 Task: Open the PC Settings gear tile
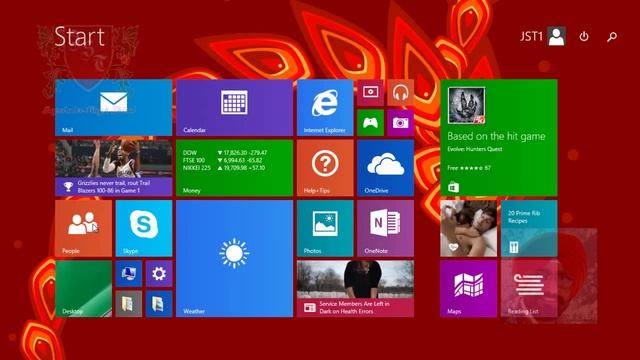click(x=159, y=274)
